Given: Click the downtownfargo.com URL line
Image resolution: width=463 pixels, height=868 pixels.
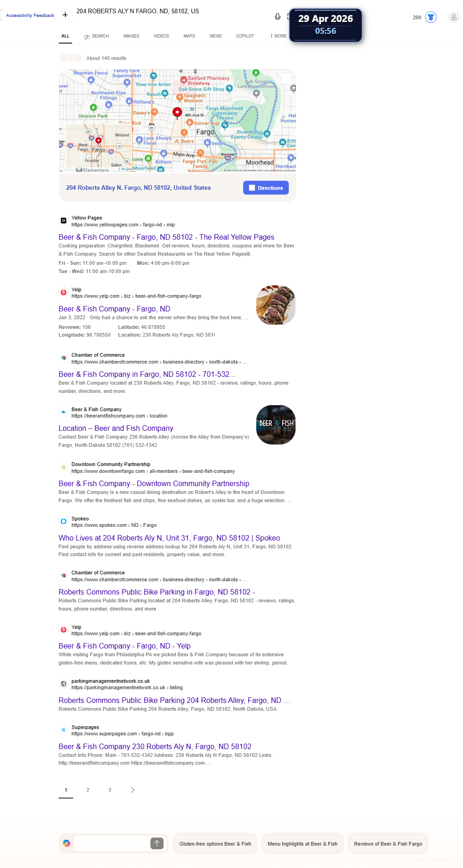Looking at the screenshot, I should tap(153, 472).
